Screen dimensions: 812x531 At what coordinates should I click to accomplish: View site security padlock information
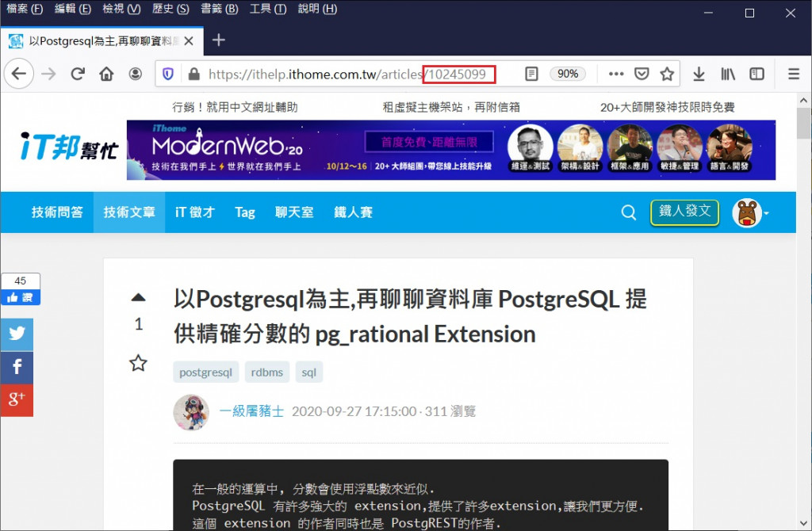coord(194,74)
